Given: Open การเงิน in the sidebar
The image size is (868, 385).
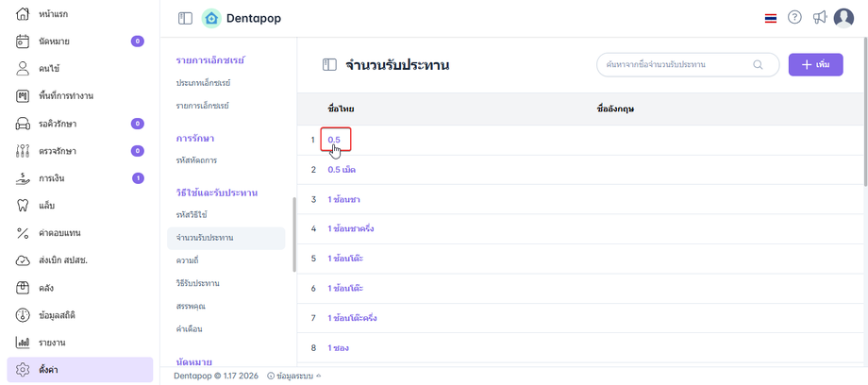Looking at the screenshot, I should pyautogui.click(x=52, y=177).
